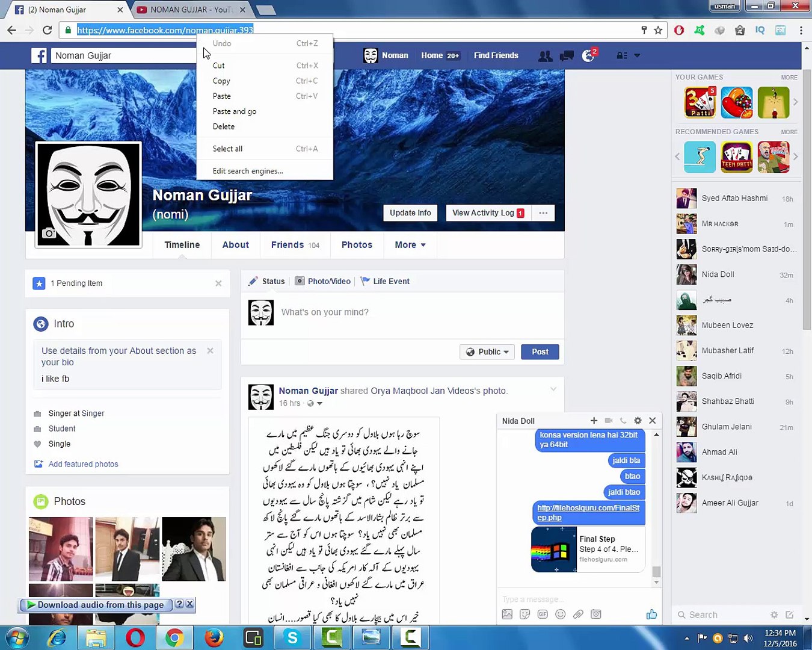
Task: Open Messages icon in Facebook header
Action: pyautogui.click(x=567, y=56)
